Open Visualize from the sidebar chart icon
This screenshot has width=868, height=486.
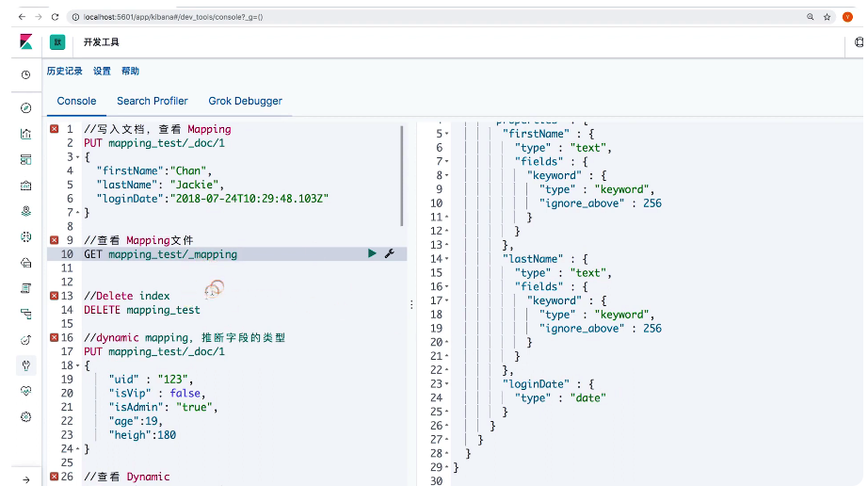tap(25, 134)
